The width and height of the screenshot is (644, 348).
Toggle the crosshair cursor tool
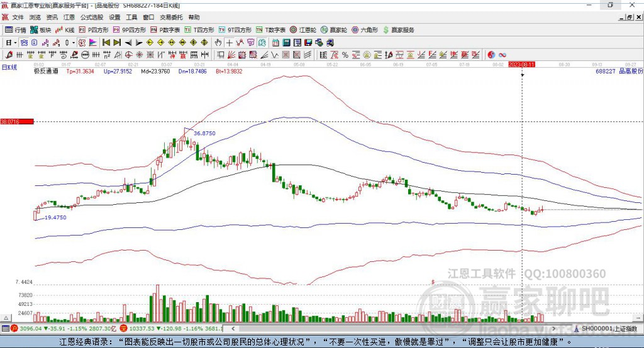229,43
